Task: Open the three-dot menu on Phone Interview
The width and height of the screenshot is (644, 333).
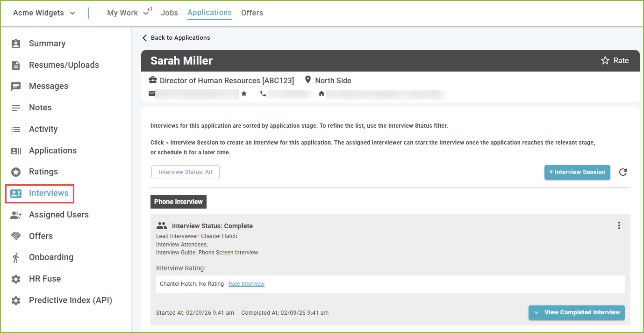Action: 619,226
